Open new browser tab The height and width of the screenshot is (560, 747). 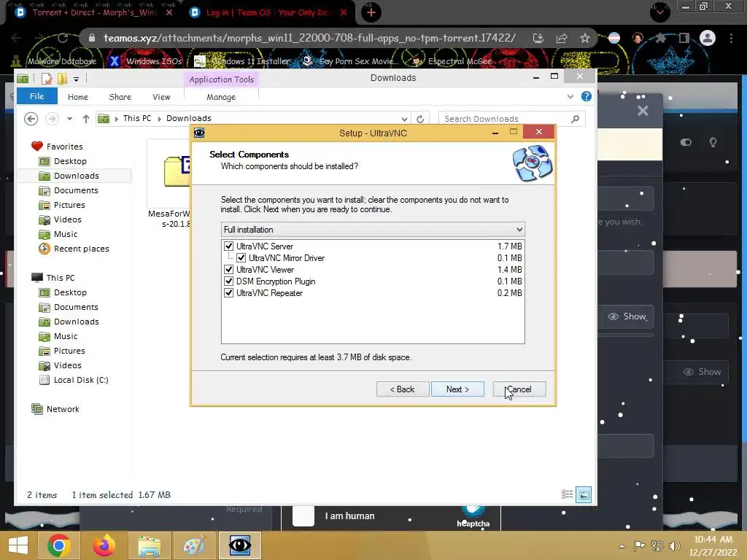371,12
